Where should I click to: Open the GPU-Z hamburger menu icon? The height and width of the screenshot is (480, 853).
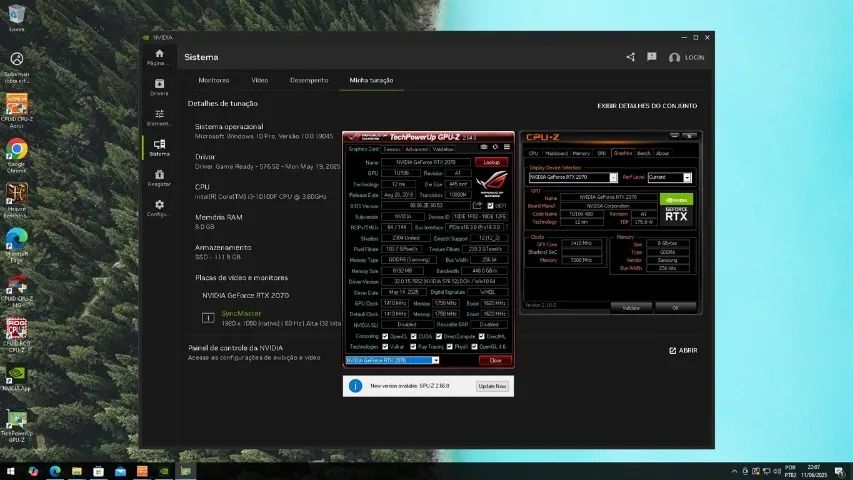506,148
